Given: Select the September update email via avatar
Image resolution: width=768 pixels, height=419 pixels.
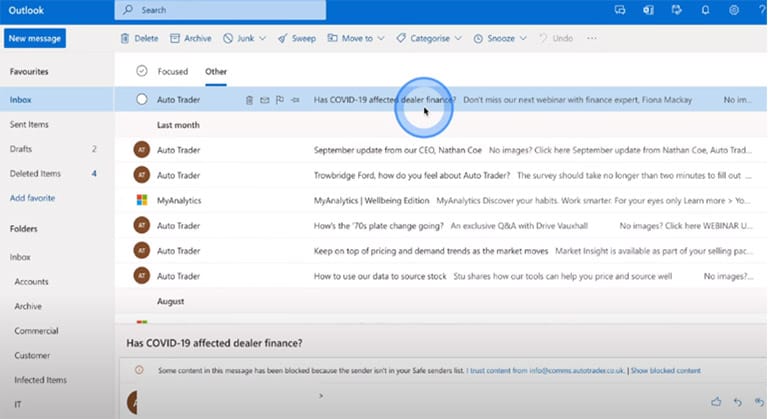Looking at the screenshot, I should [142, 149].
